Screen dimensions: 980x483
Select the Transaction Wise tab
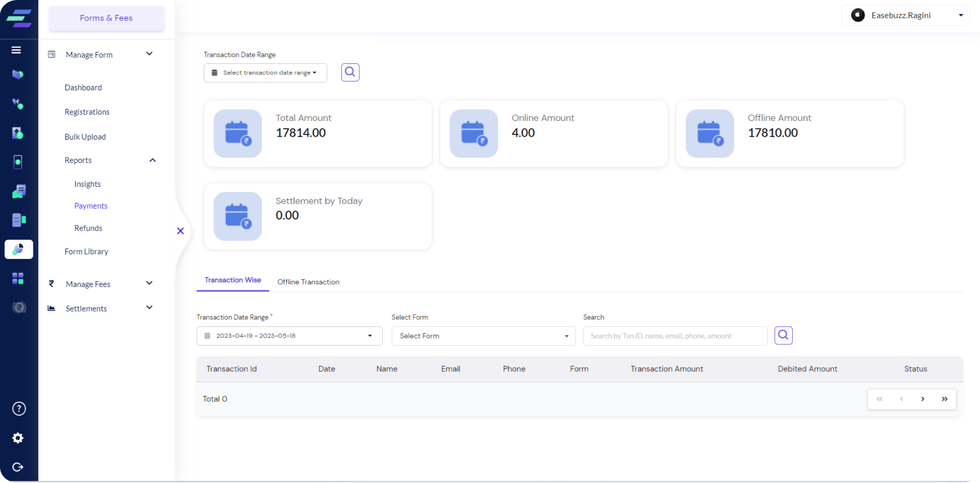coord(233,280)
